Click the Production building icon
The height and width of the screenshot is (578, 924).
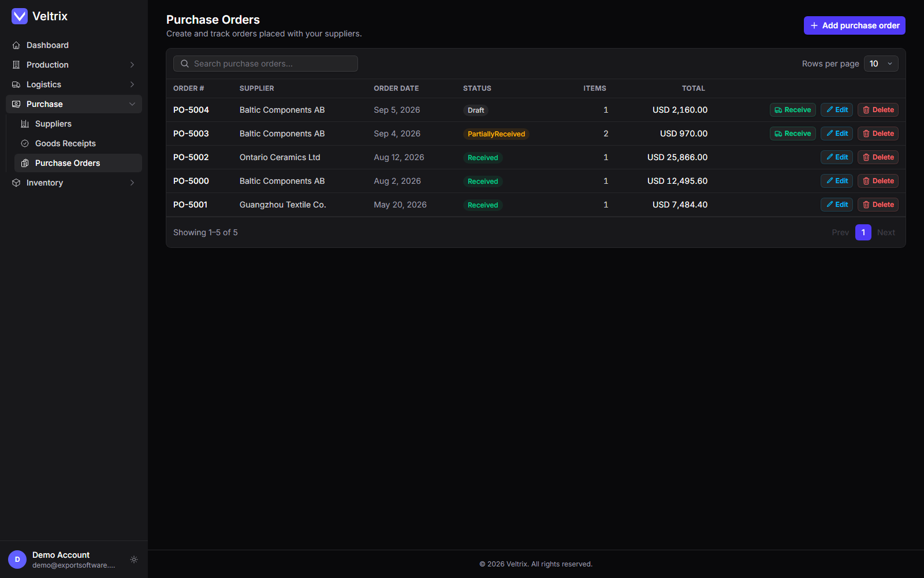point(16,65)
